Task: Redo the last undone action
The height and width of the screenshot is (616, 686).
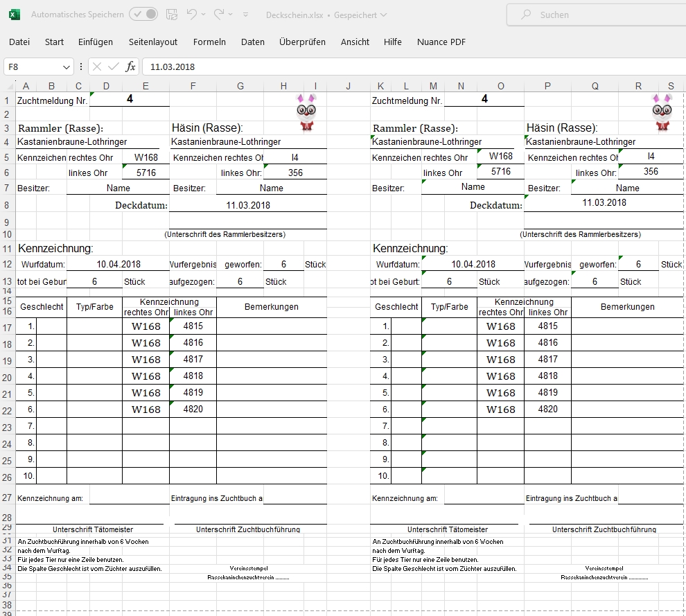Action: [x=219, y=15]
